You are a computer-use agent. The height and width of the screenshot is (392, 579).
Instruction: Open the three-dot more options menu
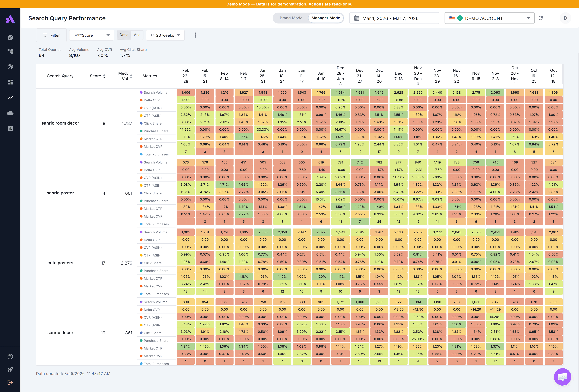click(195, 35)
